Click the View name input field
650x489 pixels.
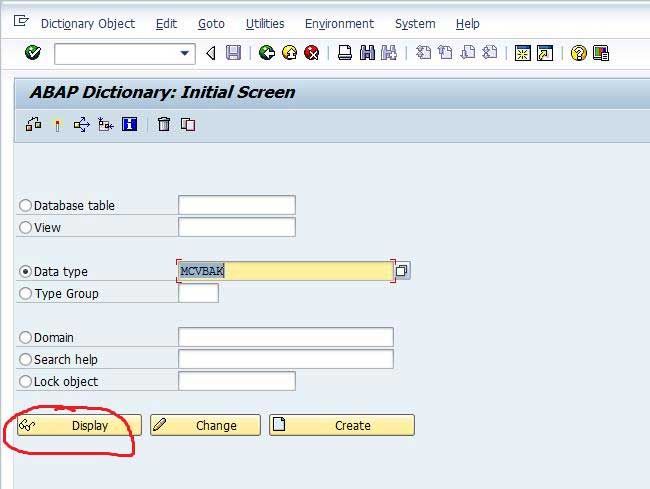click(237, 227)
